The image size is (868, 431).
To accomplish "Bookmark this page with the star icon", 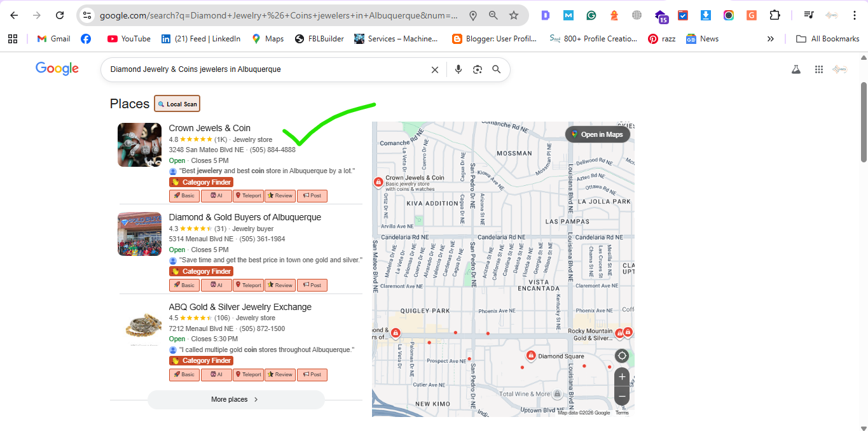I will coord(513,15).
